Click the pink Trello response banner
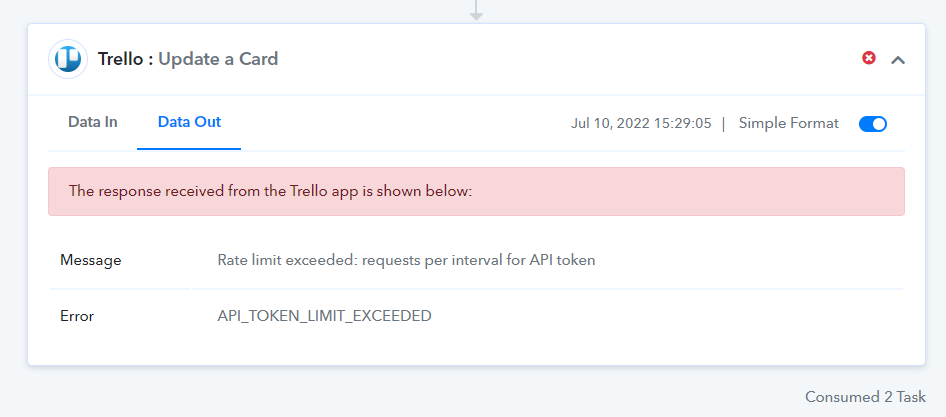946x417 pixels. coord(476,191)
